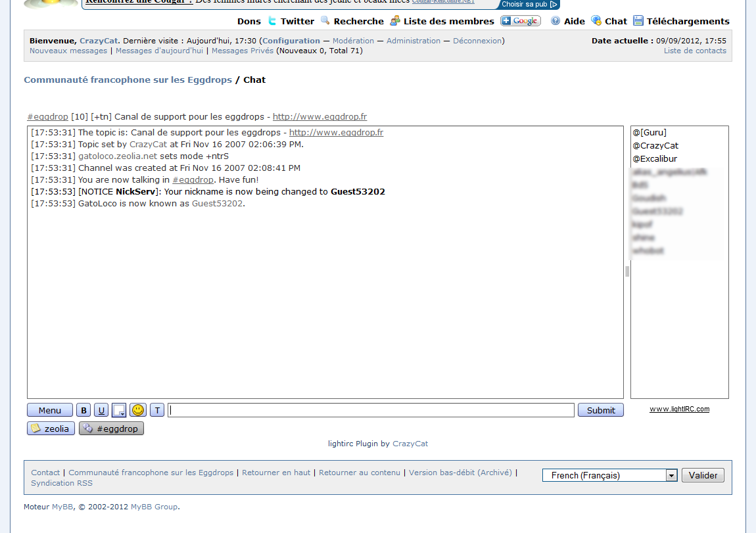Click Guest53202 link in last chat line
756x533 pixels.
pos(217,203)
